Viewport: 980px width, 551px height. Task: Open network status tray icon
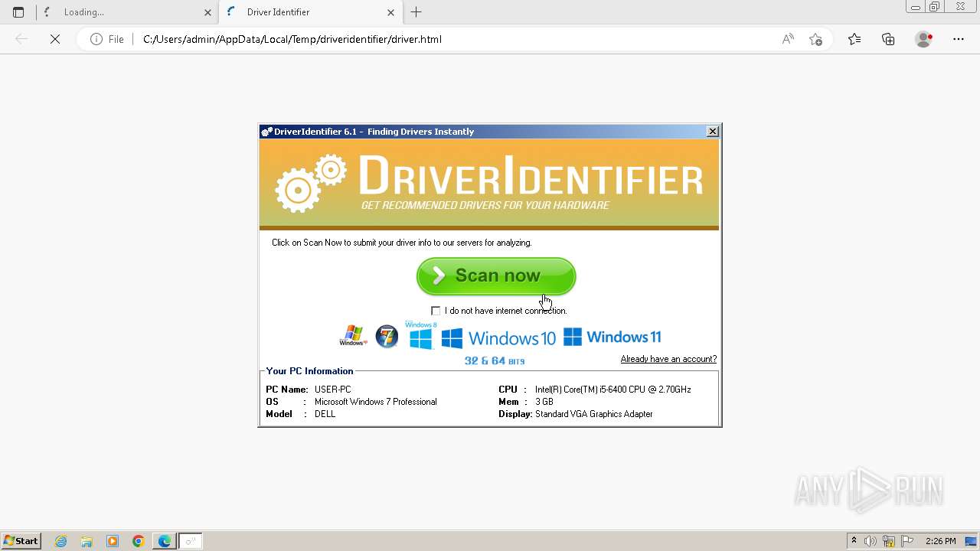point(889,541)
